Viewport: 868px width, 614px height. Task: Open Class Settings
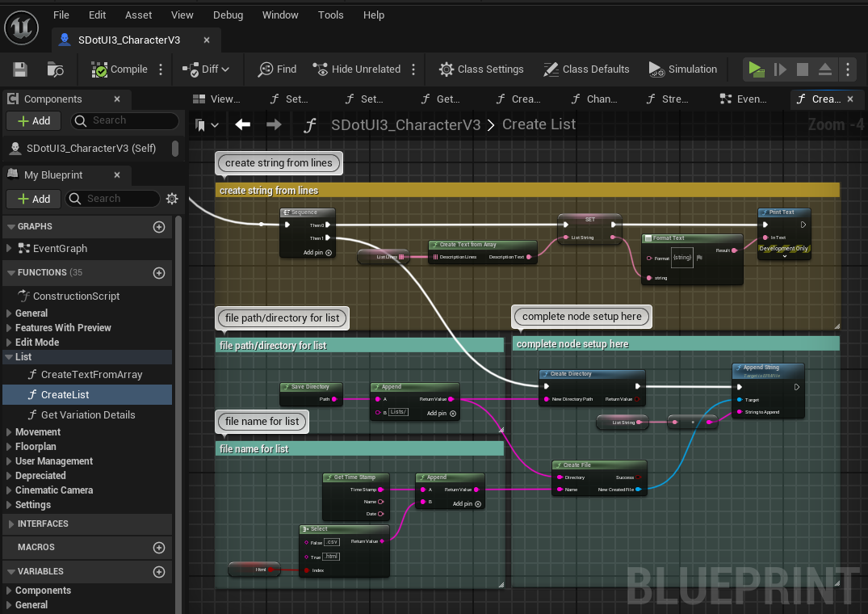tap(481, 69)
